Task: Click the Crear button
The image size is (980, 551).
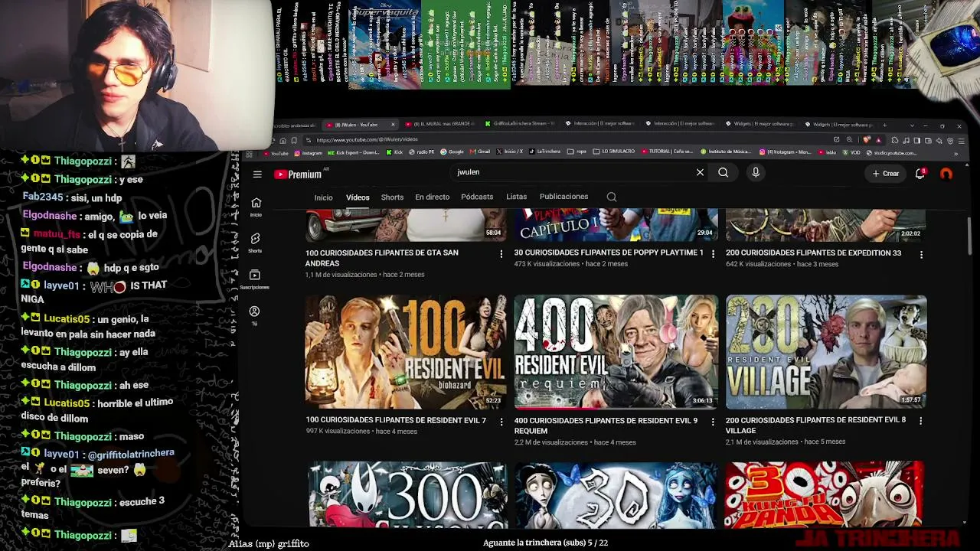Action: 886,174
